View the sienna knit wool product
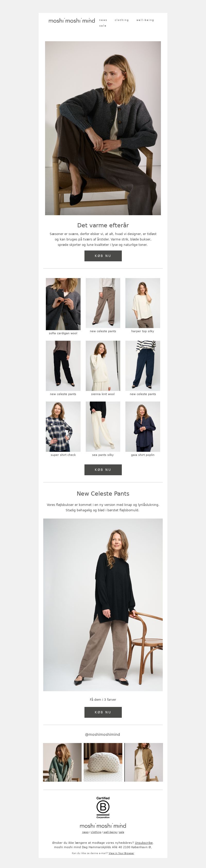 103,366
